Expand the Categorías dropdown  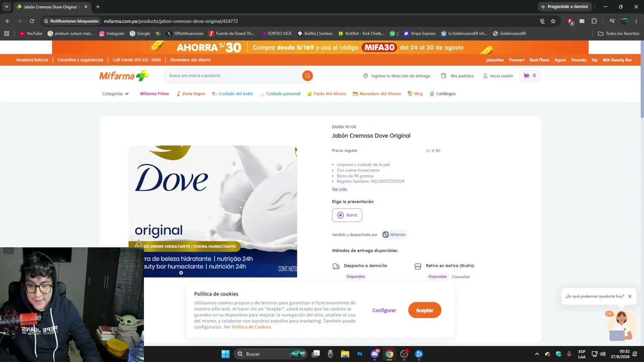(x=116, y=94)
